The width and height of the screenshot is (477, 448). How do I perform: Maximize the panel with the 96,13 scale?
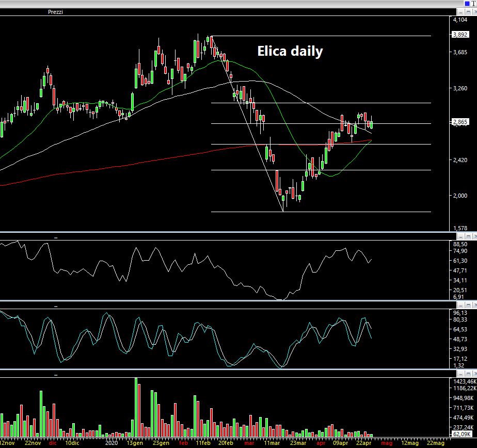468,305
